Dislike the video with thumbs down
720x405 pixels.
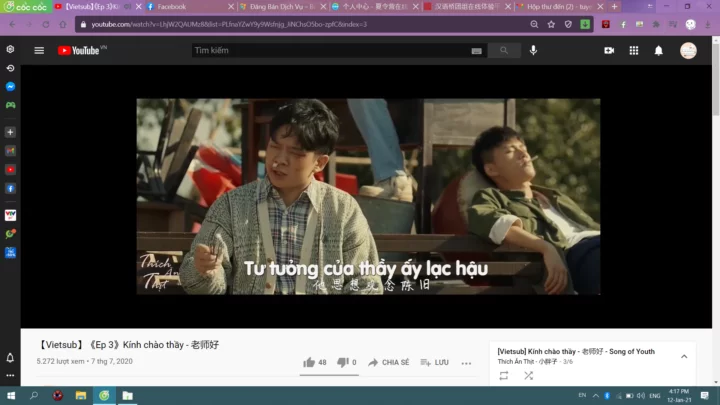(346, 362)
